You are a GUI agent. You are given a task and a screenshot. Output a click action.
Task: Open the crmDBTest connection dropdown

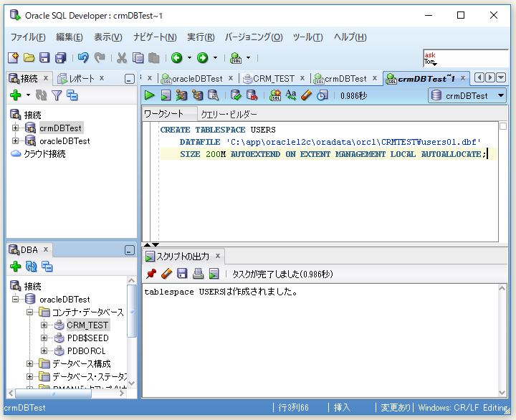[x=467, y=96]
